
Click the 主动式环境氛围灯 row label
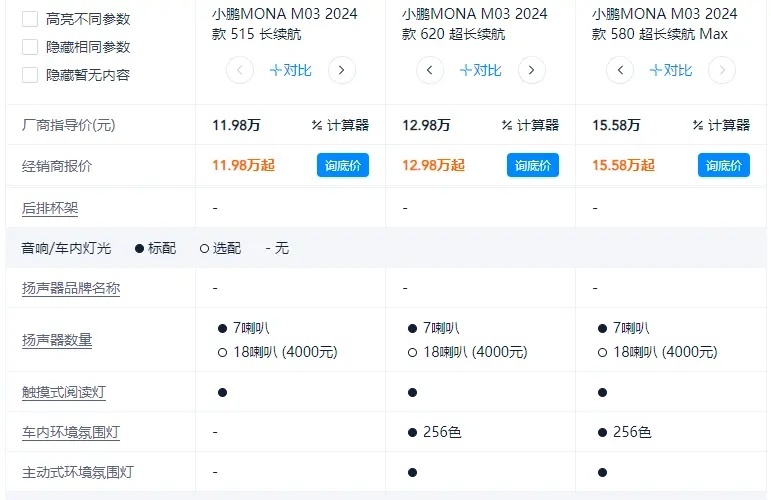78,472
